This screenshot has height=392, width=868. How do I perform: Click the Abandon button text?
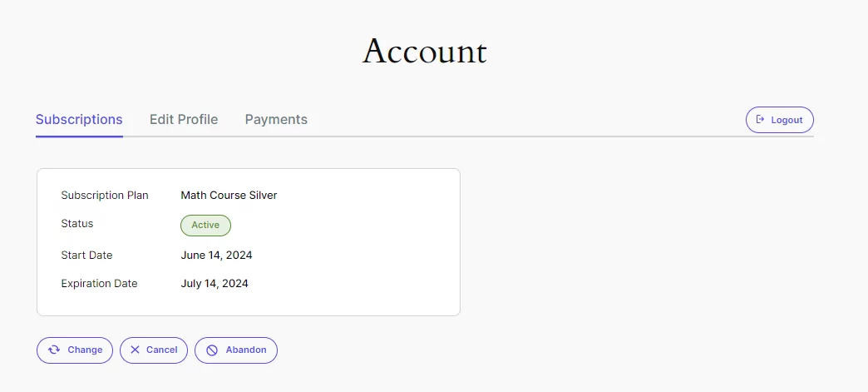[x=246, y=350]
